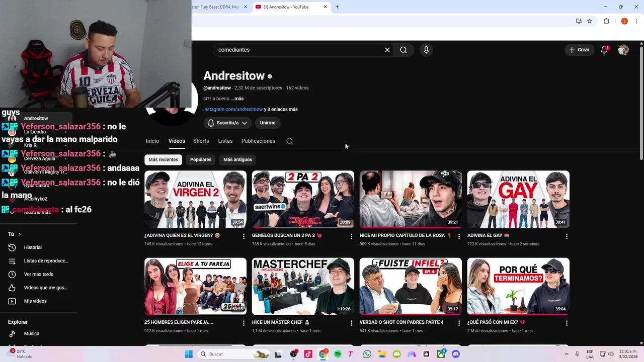Close the Fury Beast DDR4 tab
The height and width of the screenshot is (362, 644).
tap(246, 7)
